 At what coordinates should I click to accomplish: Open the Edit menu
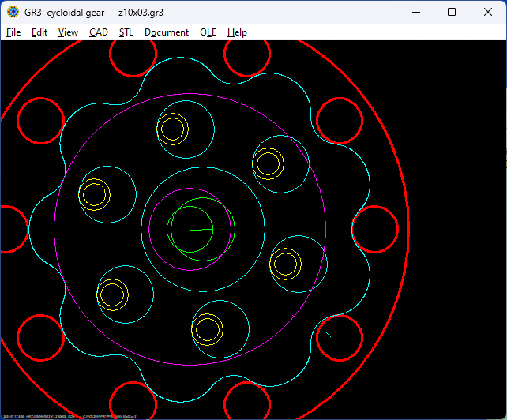(39, 32)
